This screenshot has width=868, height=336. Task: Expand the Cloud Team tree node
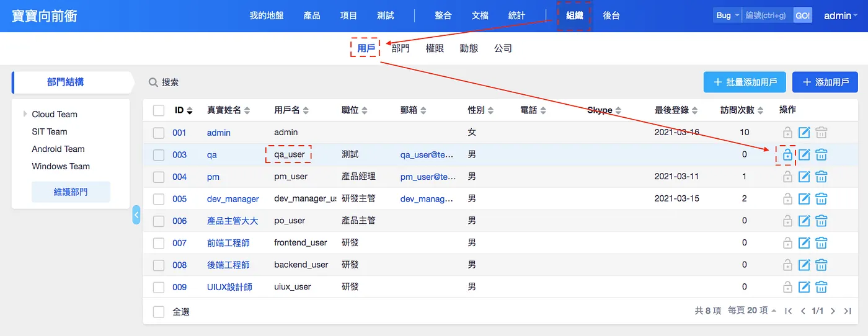point(25,114)
